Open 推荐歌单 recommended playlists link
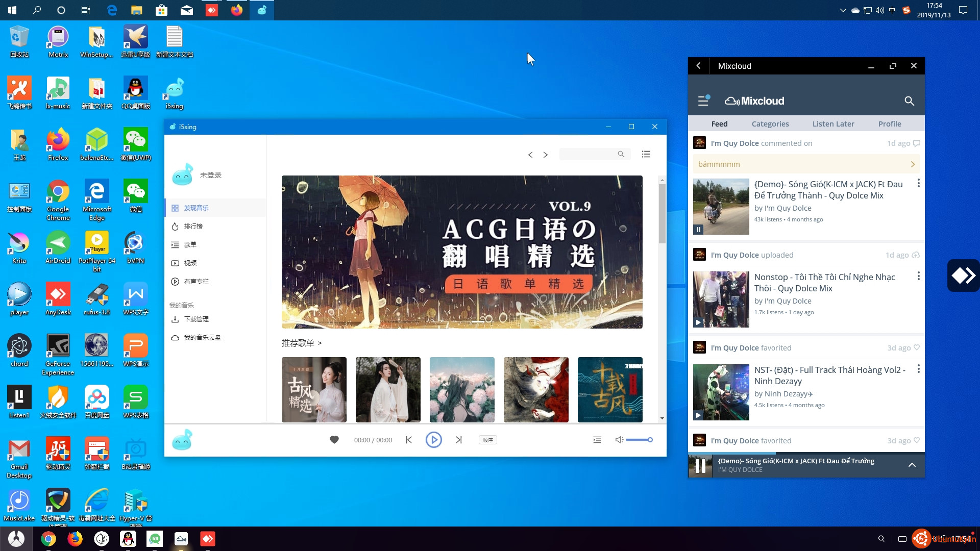The width and height of the screenshot is (980, 551). pyautogui.click(x=301, y=343)
